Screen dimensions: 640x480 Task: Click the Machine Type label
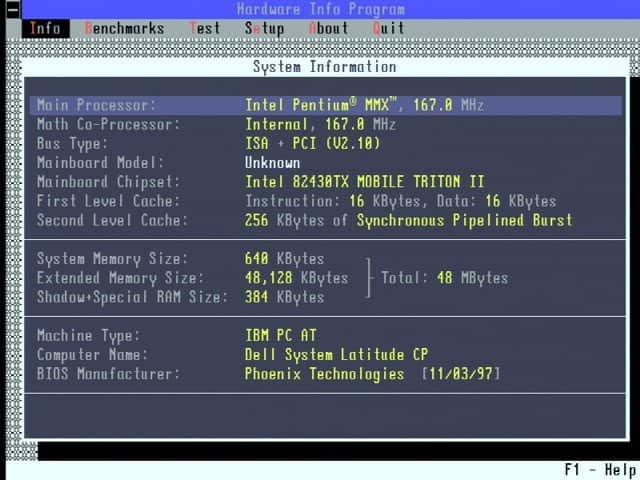point(89,336)
